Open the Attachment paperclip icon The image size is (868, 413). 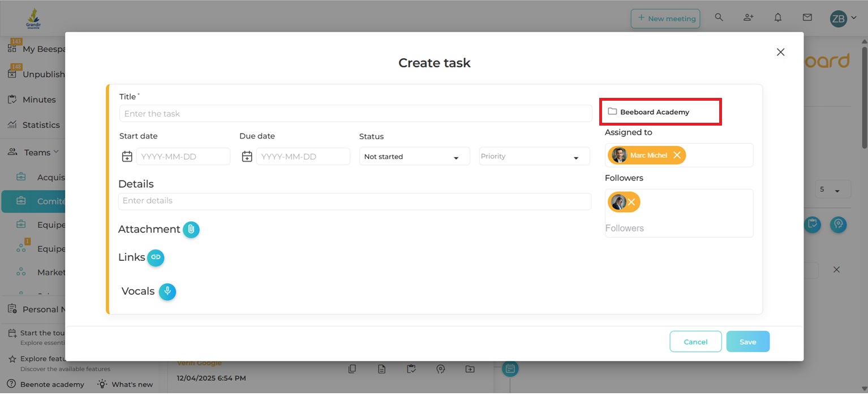(x=191, y=229)
